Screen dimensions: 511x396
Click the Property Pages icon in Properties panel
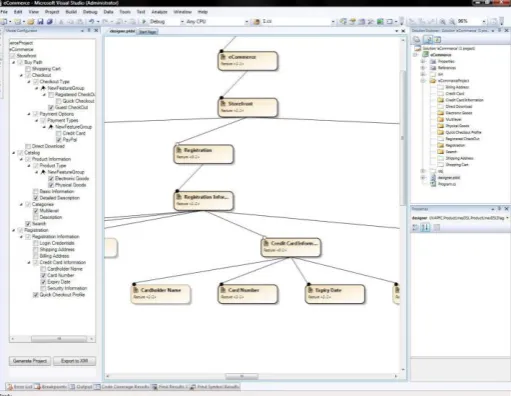pos(437,227)
